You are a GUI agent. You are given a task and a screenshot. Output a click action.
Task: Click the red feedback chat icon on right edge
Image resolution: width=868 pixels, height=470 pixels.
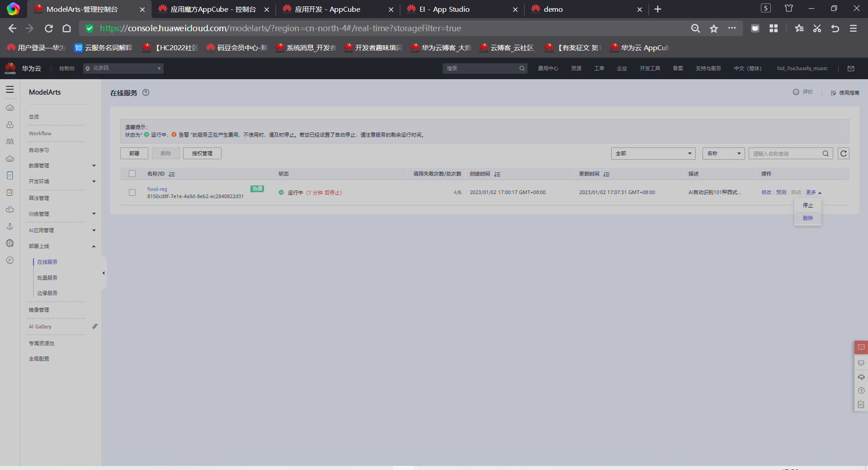click(x=861, y=347)
